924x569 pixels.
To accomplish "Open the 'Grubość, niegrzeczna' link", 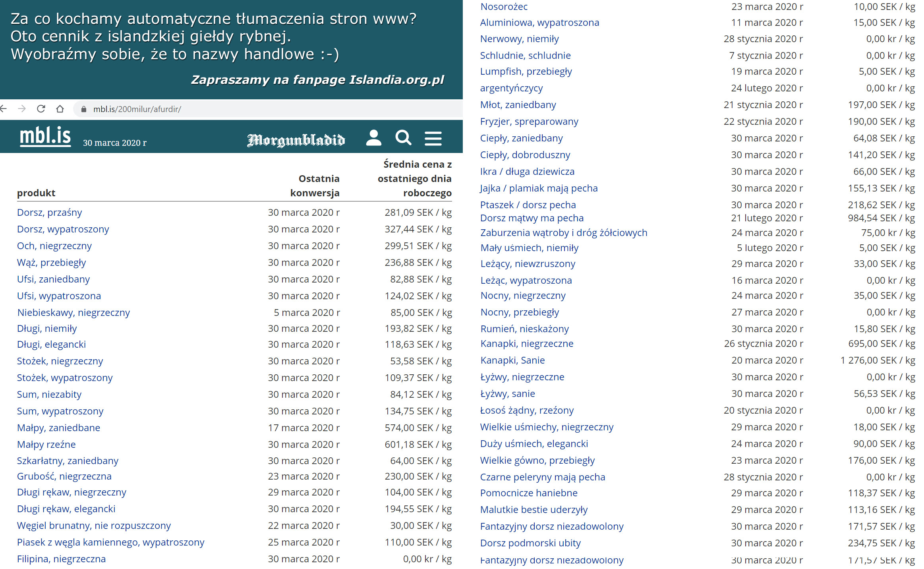I will tap(64, 476).
